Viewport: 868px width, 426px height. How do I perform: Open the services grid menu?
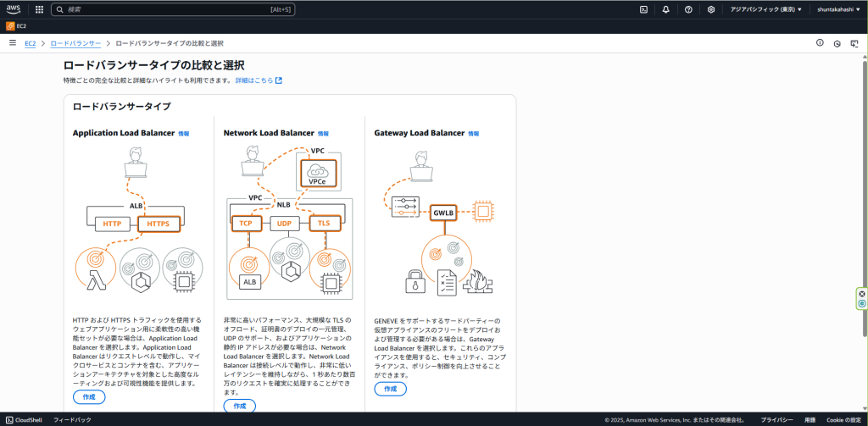coord(39,9)
